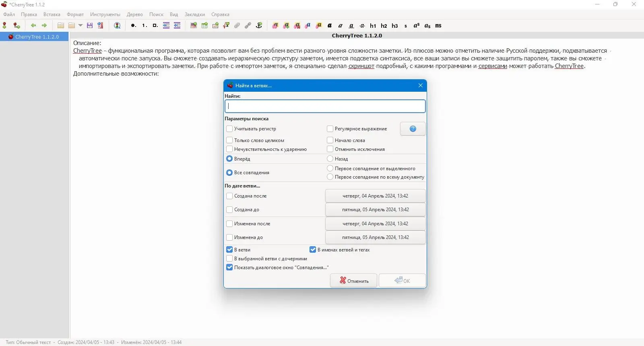Click the Unindent paragraph icon
This screenshot has width=644, height=346.
pyautogui.click(x=177, y=25)
